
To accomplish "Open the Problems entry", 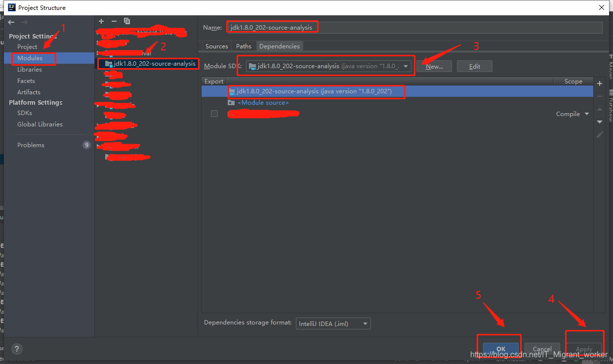I will (31, 145).
